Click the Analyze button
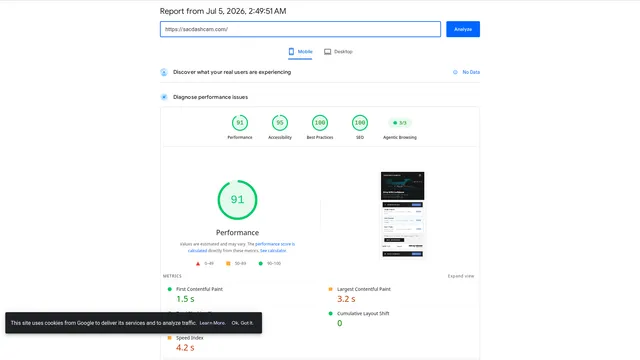 point(462,29)
